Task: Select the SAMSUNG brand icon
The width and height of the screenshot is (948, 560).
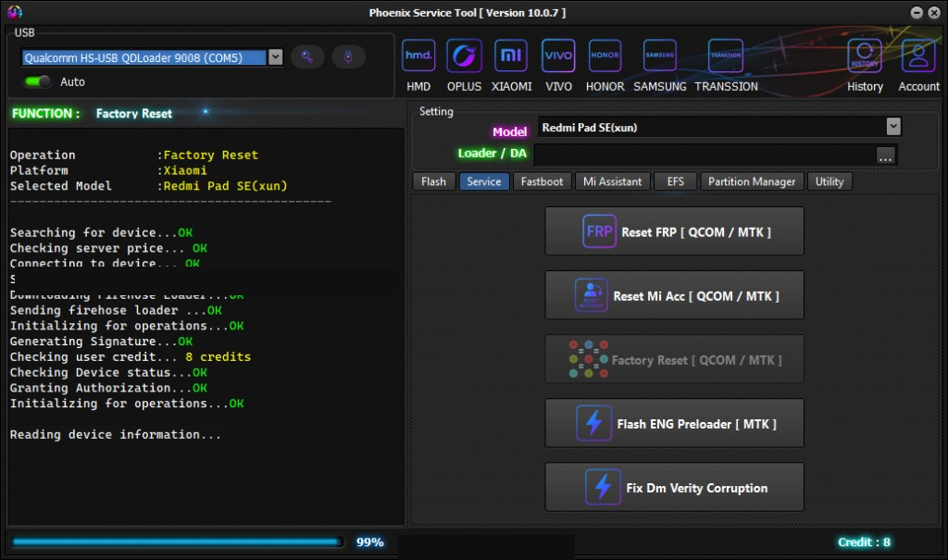Action: tap(659, 56)
